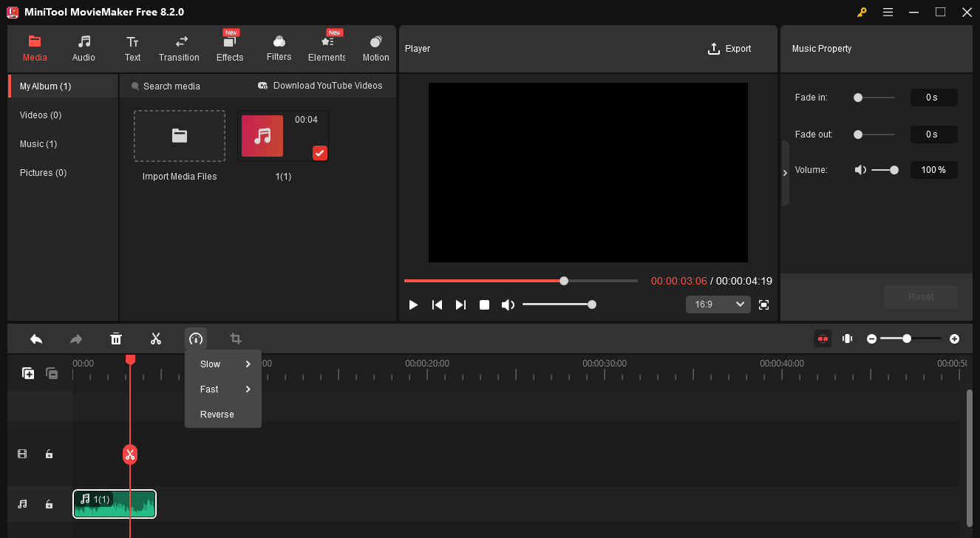980x538 pixels.
Task: Open the Transition tab
Action: (179, 48)
